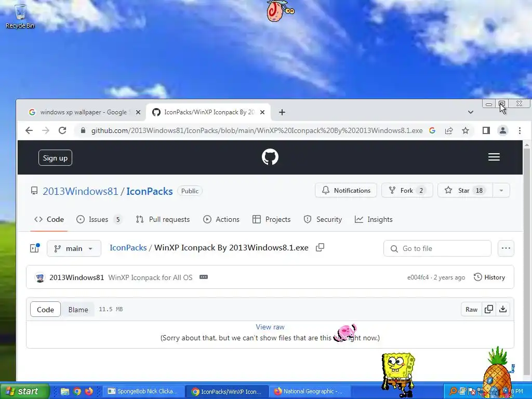Click the Windows start button

(x=24, y=391)
